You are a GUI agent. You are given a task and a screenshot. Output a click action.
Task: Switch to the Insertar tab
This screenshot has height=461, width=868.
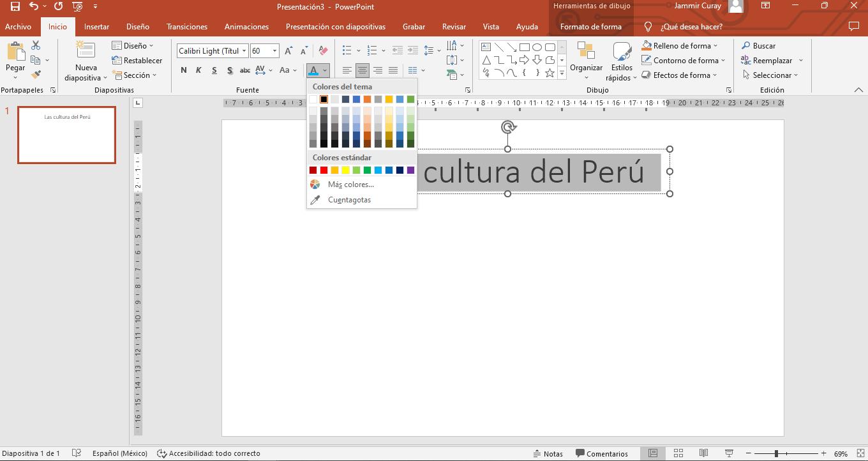click(96, 27)
